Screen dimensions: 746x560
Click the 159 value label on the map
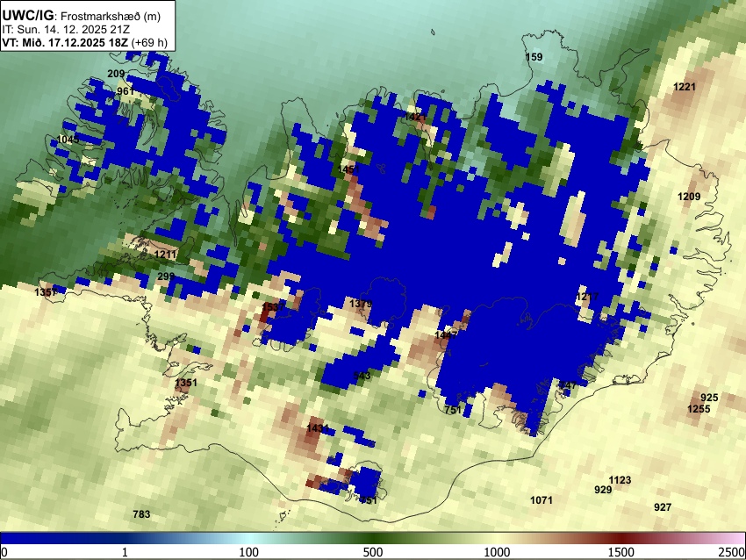(534, 57)
